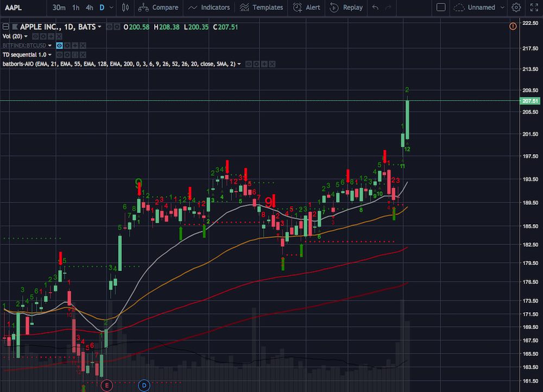Open the Templates button label
This screenshot has width=543, height=392.
point(268,7)
